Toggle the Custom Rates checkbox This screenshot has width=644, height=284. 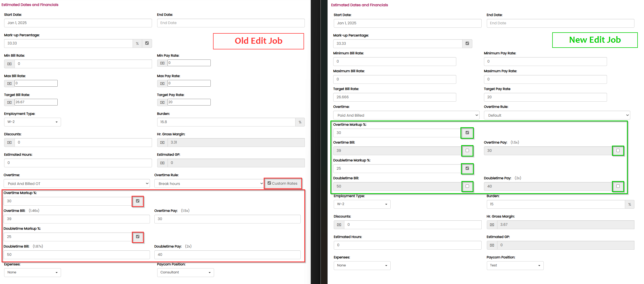pyautogui.click(x=269, y=183)
